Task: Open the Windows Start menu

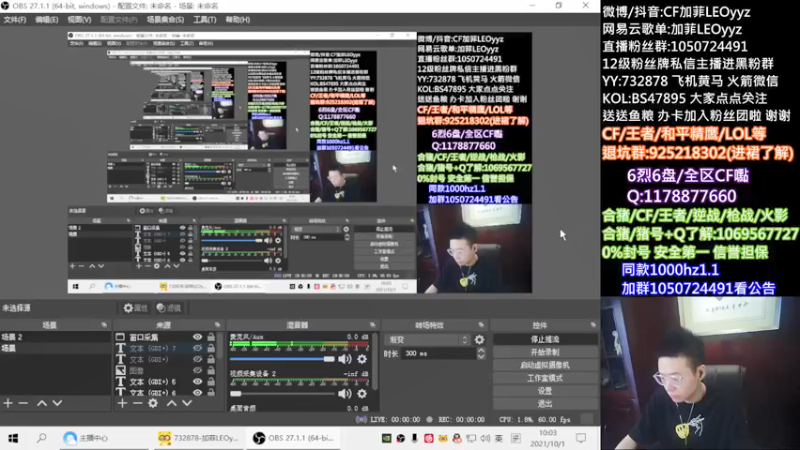Action: tap(13, 438)
